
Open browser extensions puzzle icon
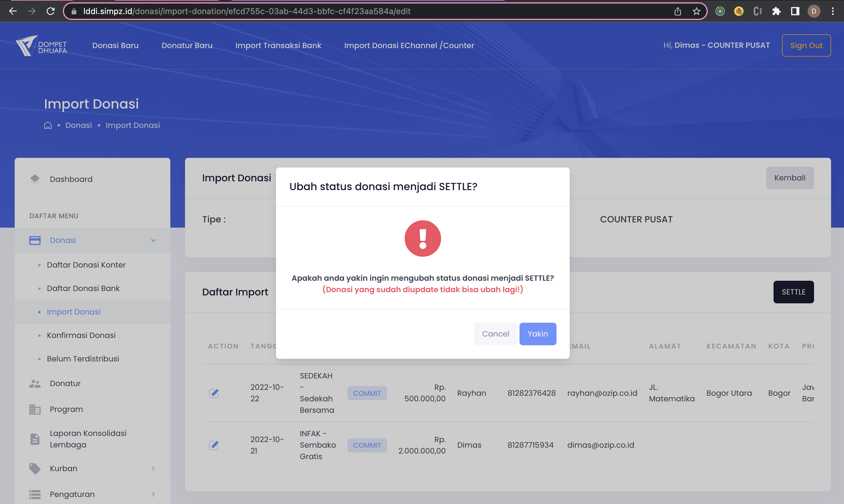(x=776, y=11)
